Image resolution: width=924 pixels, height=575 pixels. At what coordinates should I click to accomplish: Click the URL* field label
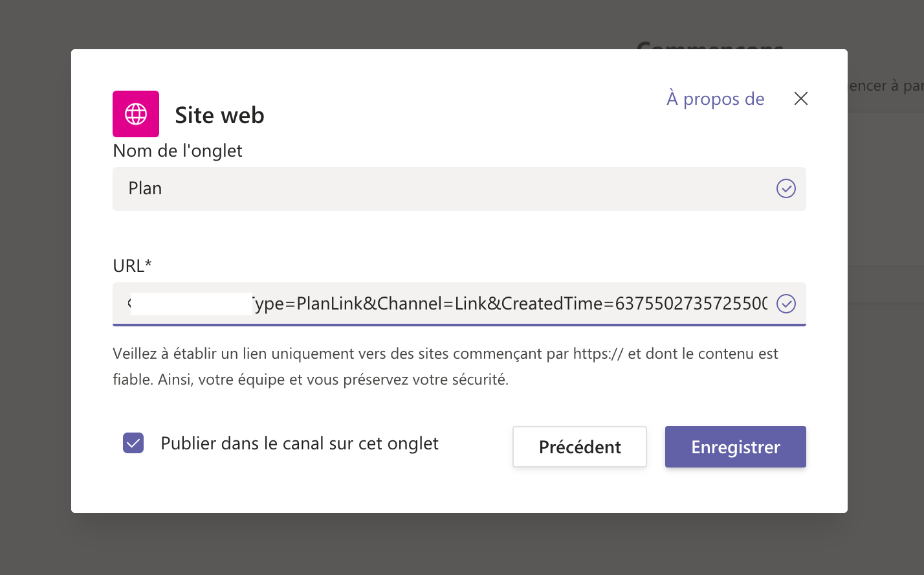tap(132, 265)
